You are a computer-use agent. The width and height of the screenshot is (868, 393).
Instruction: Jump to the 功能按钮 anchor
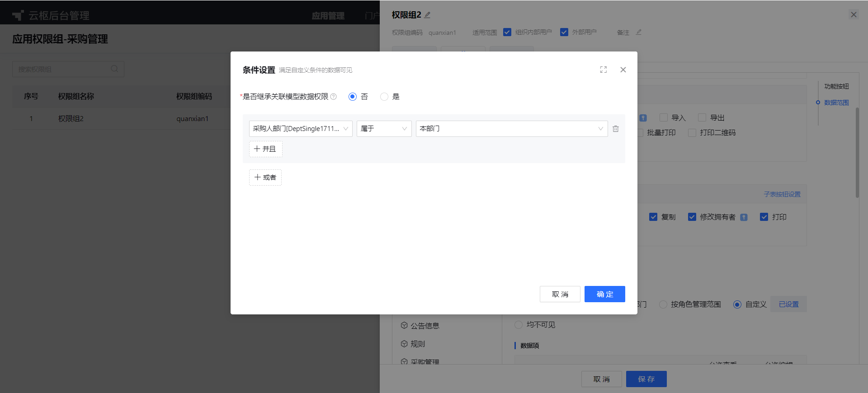(x=836, y=86)
